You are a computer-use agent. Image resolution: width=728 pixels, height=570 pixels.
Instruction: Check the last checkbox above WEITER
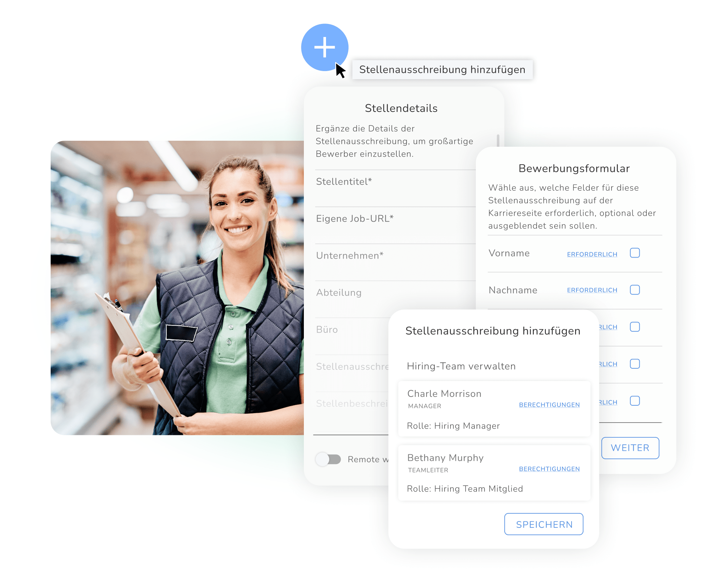coord(635,401)
